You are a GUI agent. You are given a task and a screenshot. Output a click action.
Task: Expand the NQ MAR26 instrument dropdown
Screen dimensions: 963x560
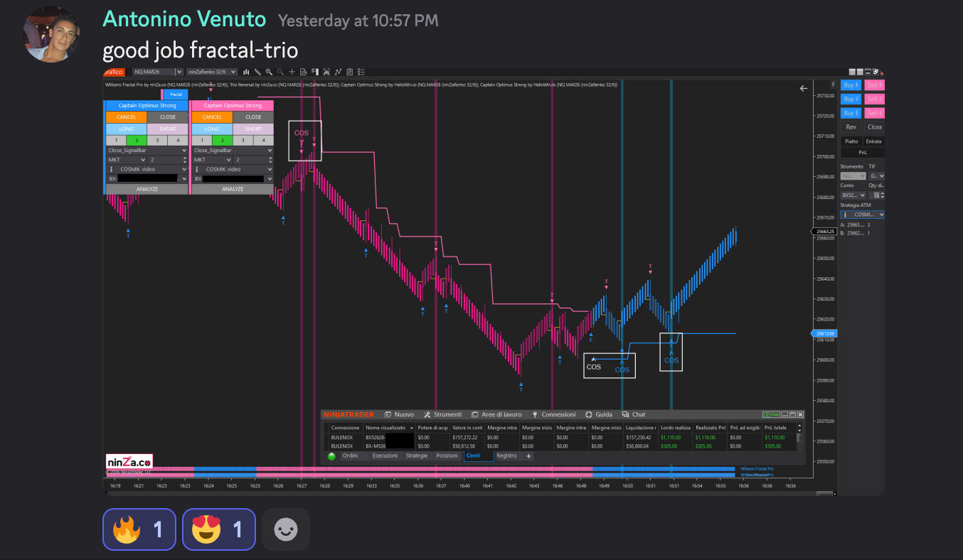179,72
